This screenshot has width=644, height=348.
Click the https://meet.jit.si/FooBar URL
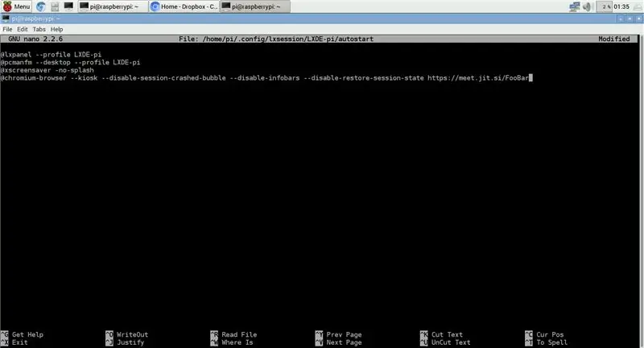(x=478, y=77)
